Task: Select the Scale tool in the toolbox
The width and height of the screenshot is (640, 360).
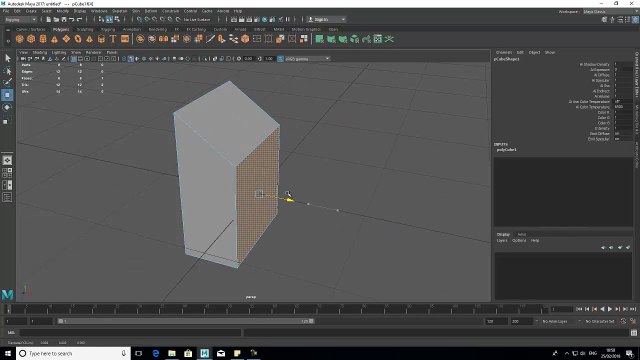Action: pyautogui.click(x=6, y=121)
